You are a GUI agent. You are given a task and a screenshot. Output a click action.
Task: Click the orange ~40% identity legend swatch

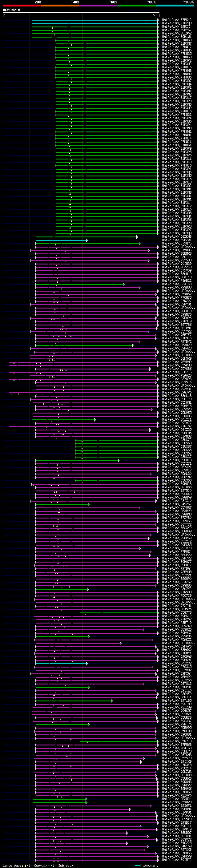click(60, 6)
